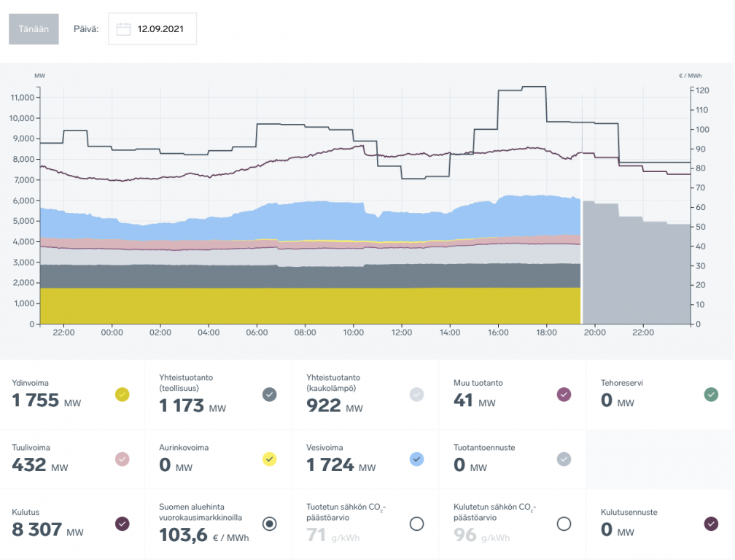The image size is (735, 560).
Task: Select Suomen aluehinta radio button
Action: pos(269,524)
